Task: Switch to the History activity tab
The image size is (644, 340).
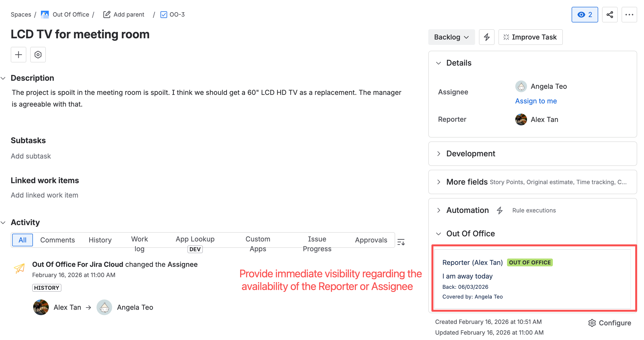Action: click(100, 240)
